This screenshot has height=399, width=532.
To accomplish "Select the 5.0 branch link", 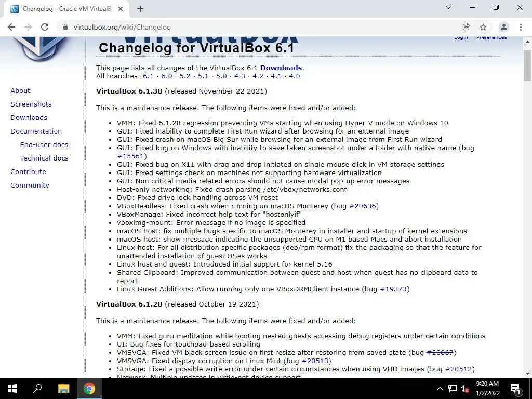I will click(221, 76).
